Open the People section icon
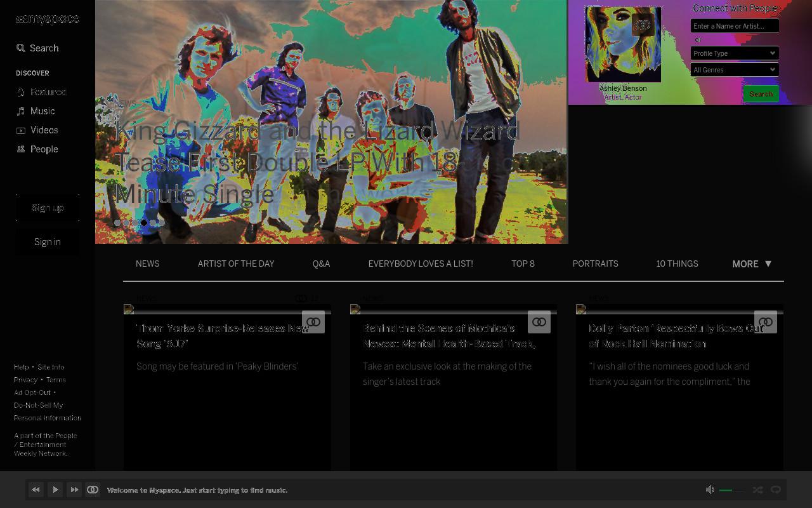This screenshot has height=508, width=812. tap(21, 149)
